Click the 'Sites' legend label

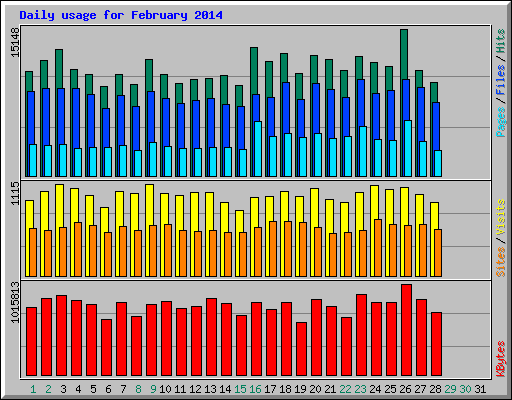(501, 262)
